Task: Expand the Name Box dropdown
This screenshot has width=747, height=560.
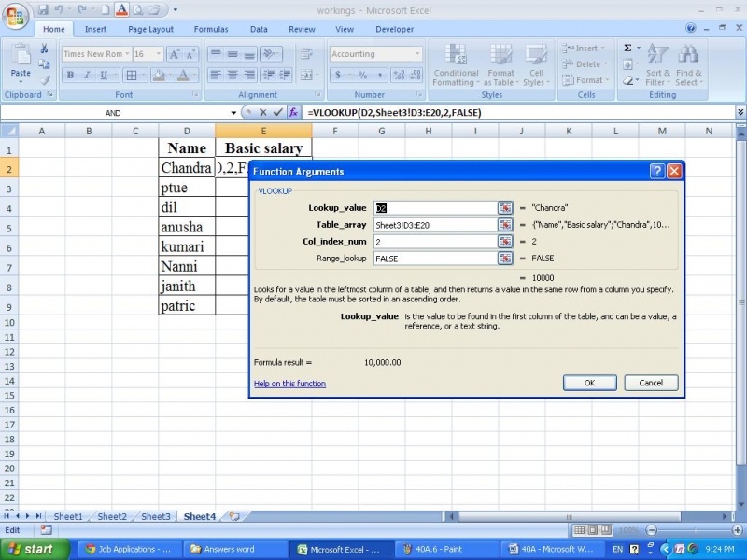Action: [x=233, y=113]
